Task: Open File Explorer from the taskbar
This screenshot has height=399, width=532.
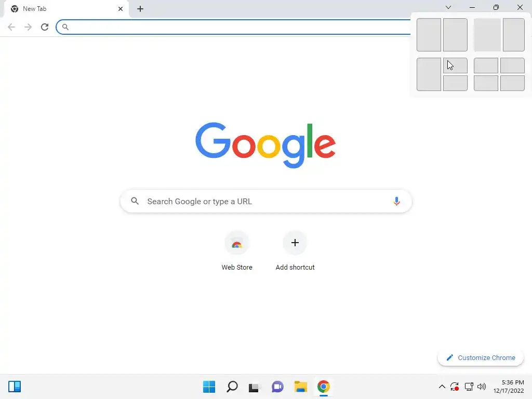Action: pyautogui.click(x=301, y=387)
